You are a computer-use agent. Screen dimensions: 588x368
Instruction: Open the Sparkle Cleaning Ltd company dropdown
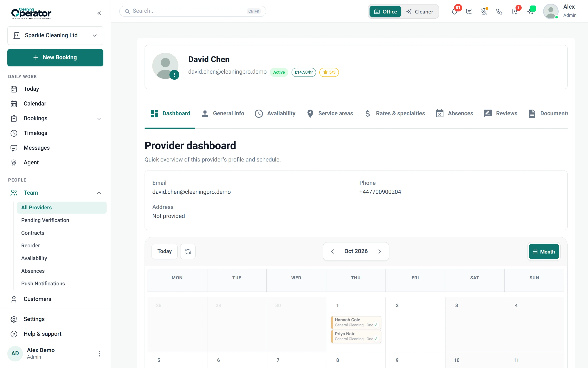tap(55, 36)
